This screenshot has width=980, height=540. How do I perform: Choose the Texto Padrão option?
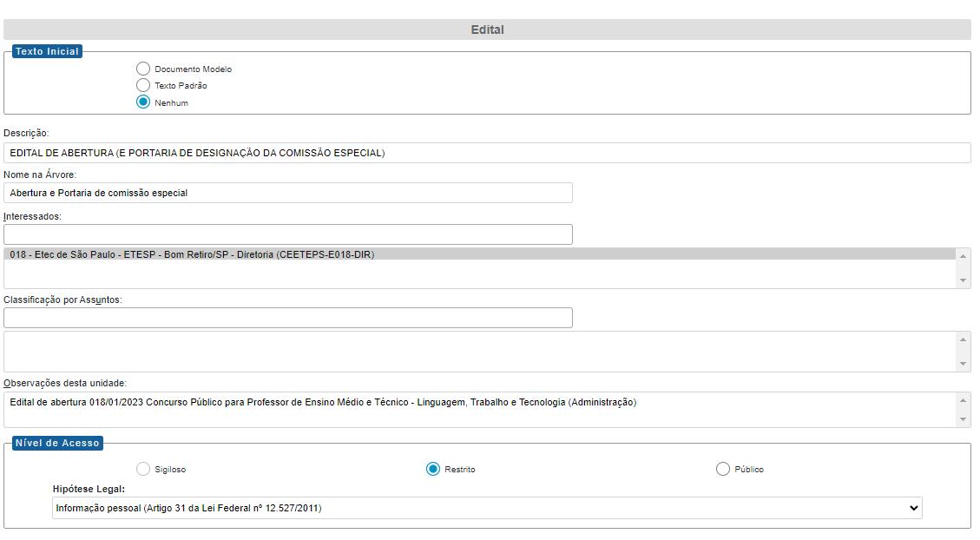[x=143, y=85]
